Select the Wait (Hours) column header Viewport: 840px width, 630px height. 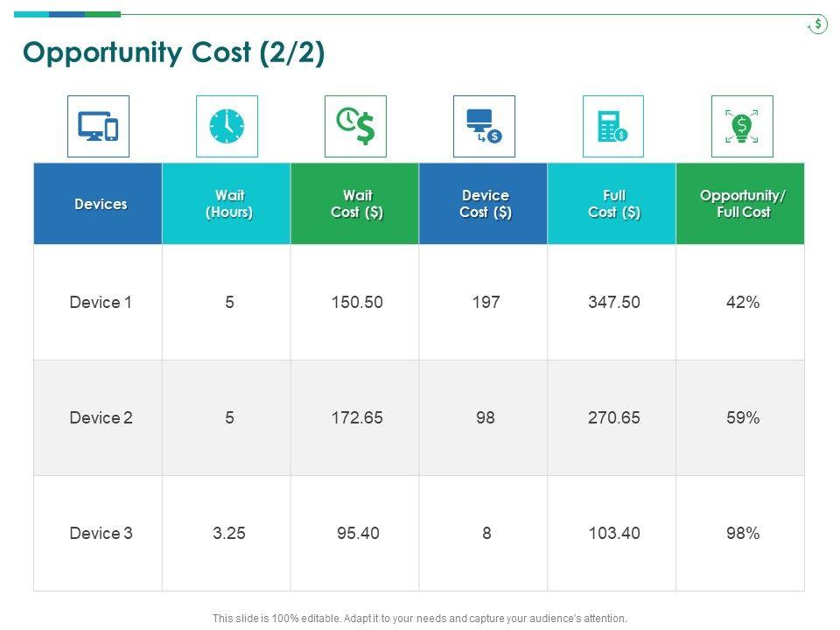coord(229,204)
